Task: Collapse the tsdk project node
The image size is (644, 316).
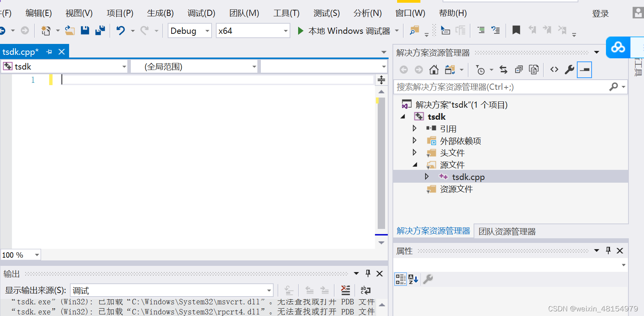Action: click(x=403, y=117)
